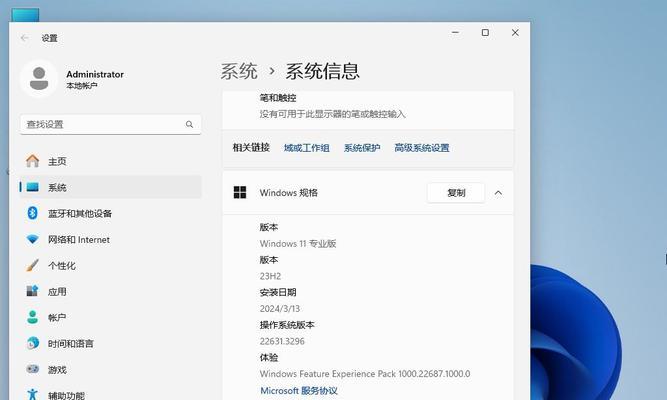This screenshot has height=400, width=667.
Task: Click the 本地帐户 label under Administrator
Action: tap(82, 86)
